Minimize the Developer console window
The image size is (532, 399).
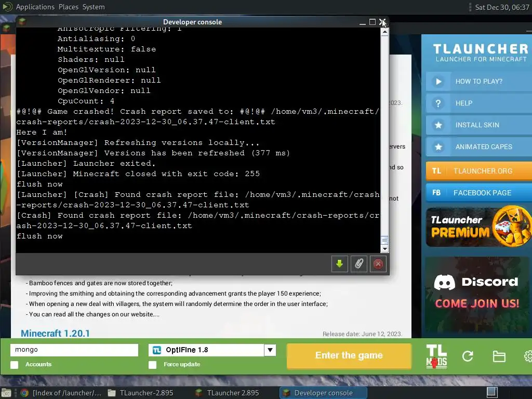tap(362, 22)
